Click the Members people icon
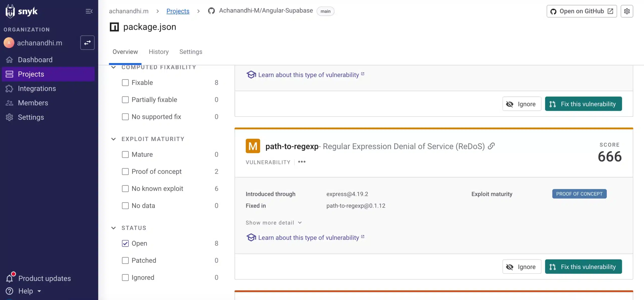The width and height of the screenshot is (644, 300). tap(9, 103)
